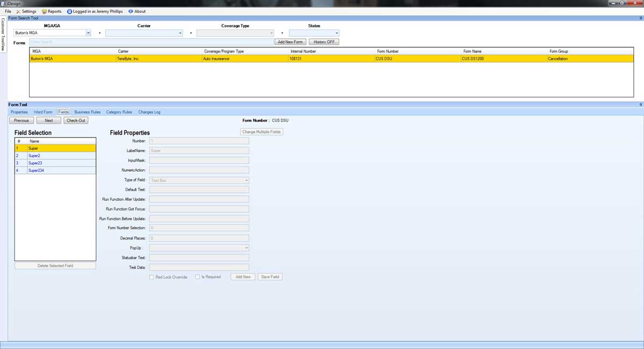Expand the Coverage Type dropdown
This screenshot has height=349, width=644.
[272, 33]
